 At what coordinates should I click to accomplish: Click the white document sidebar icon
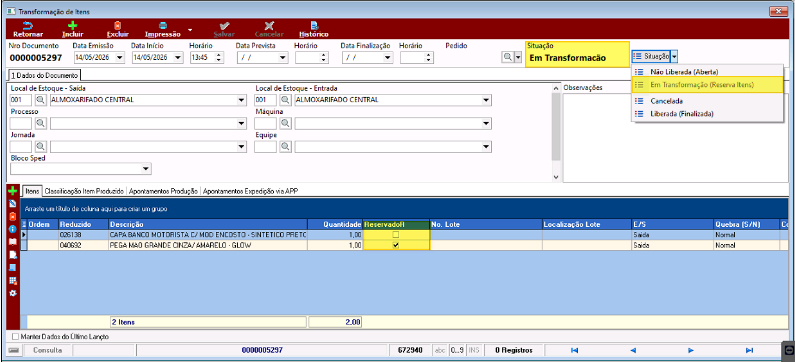point(13,255)
